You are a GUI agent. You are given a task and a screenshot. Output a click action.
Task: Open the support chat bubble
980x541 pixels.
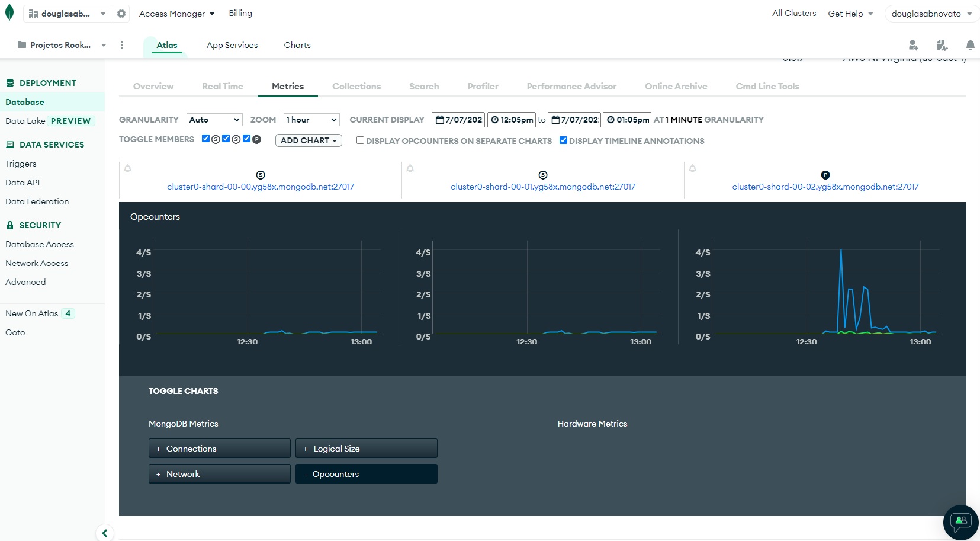pyautogui.click(x=960, y=522)
